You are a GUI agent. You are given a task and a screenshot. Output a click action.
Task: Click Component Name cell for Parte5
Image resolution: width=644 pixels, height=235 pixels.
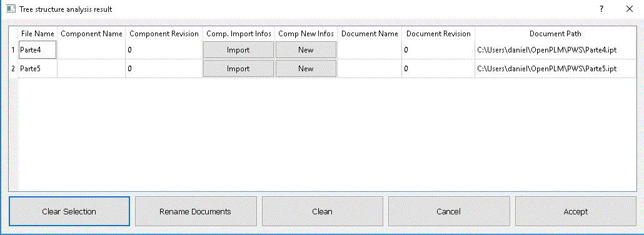tap(91, 69)
